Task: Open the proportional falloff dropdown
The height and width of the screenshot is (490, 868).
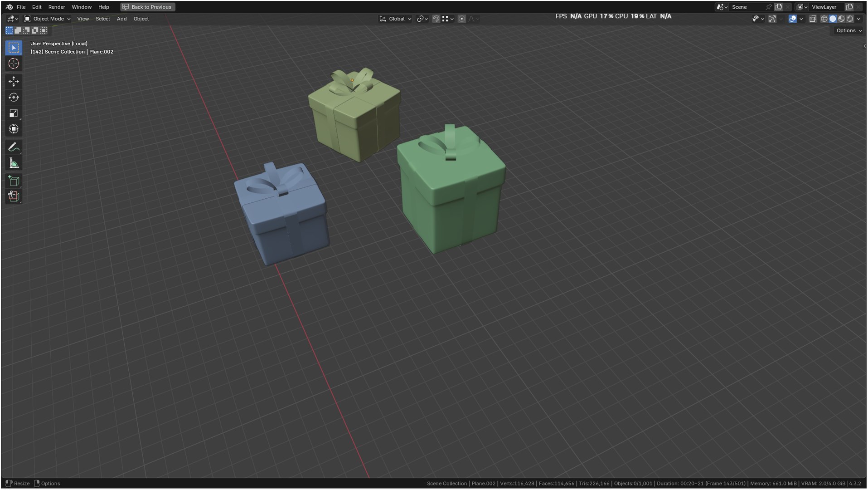Action: pos(474,19)
